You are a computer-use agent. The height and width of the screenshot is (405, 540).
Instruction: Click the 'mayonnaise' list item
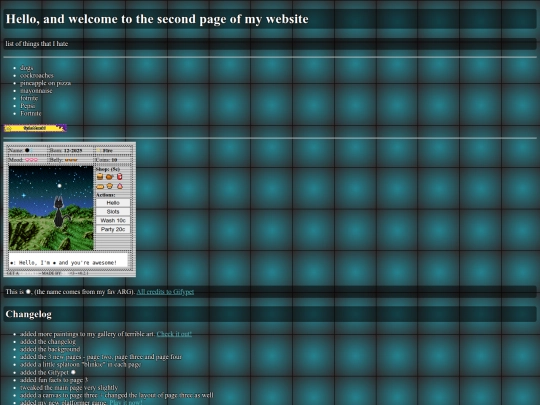point(36,91)
